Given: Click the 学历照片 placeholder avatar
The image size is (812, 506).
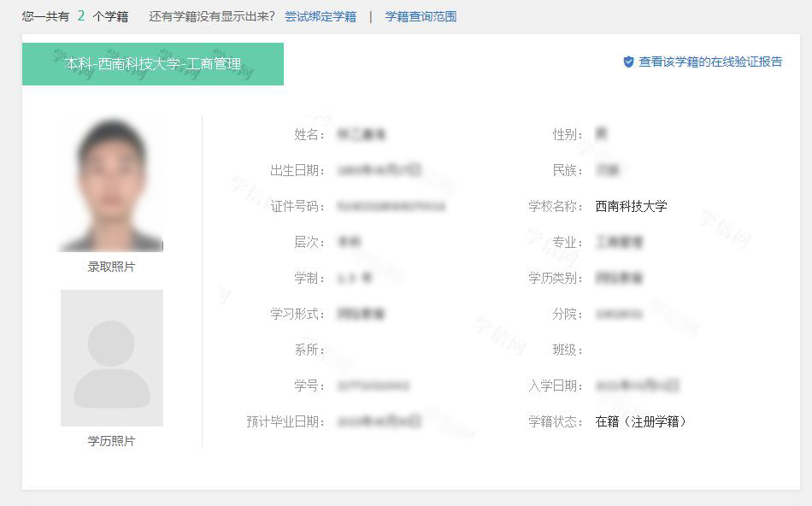Looking at the screenshot, I should pyautogui.click(x=111, y=358).
